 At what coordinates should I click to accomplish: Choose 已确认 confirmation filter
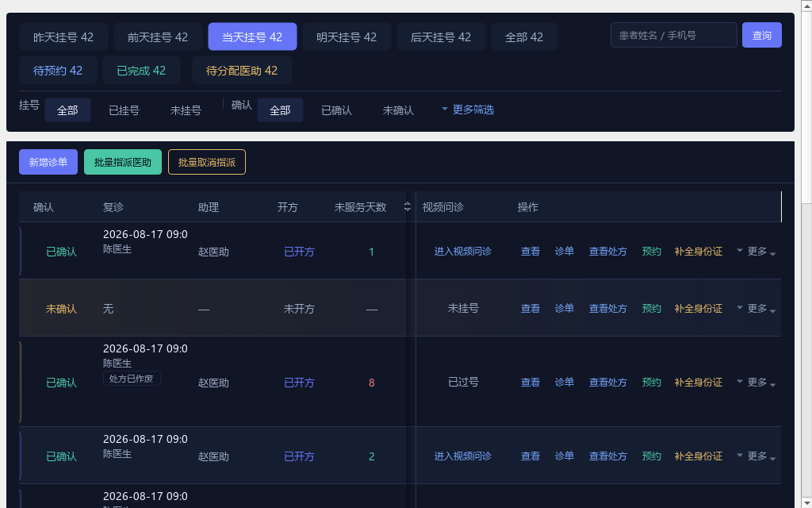(336, 110)
